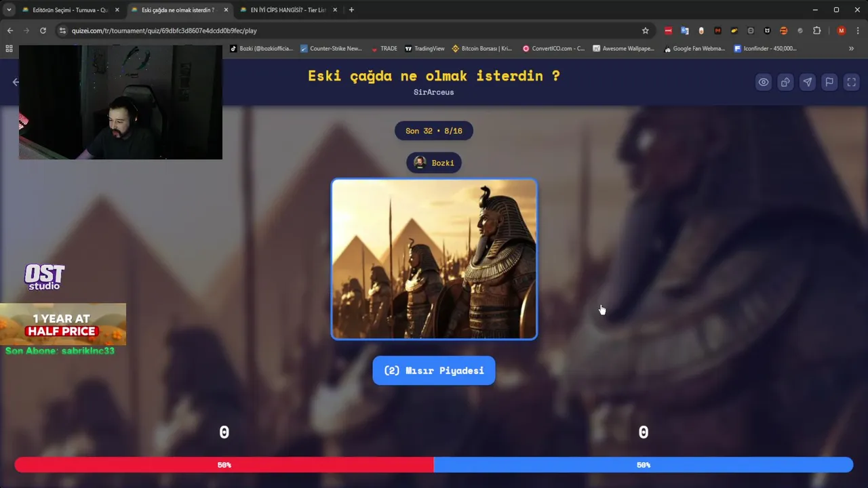Click the paper-plane share icon
Image resolution: width=868 pixels, height=488 pixels.
click(808, 82)
